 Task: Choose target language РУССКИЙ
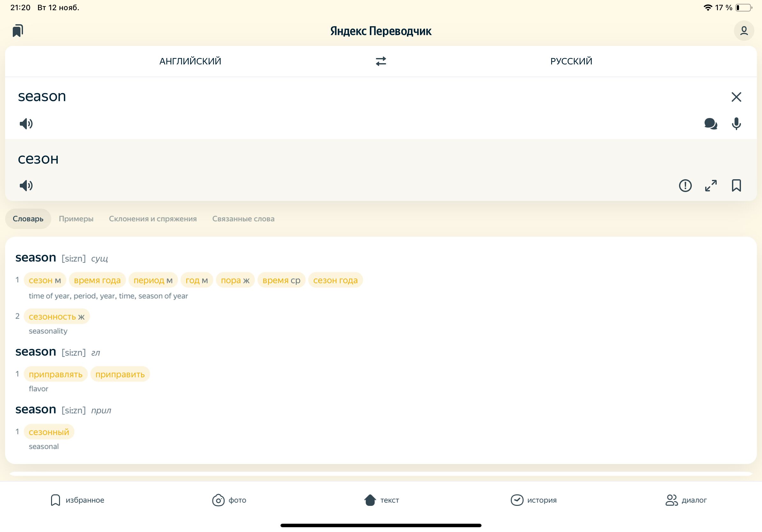pyautogui.click(x=571, y=61)
